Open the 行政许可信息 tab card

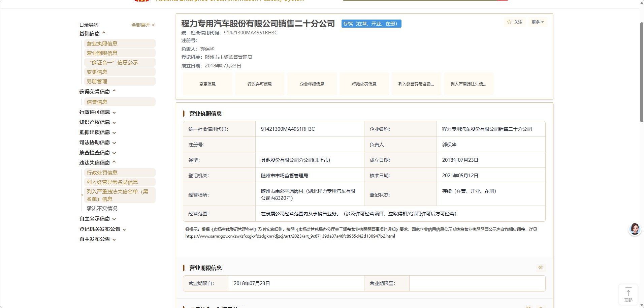click(260, 84)
